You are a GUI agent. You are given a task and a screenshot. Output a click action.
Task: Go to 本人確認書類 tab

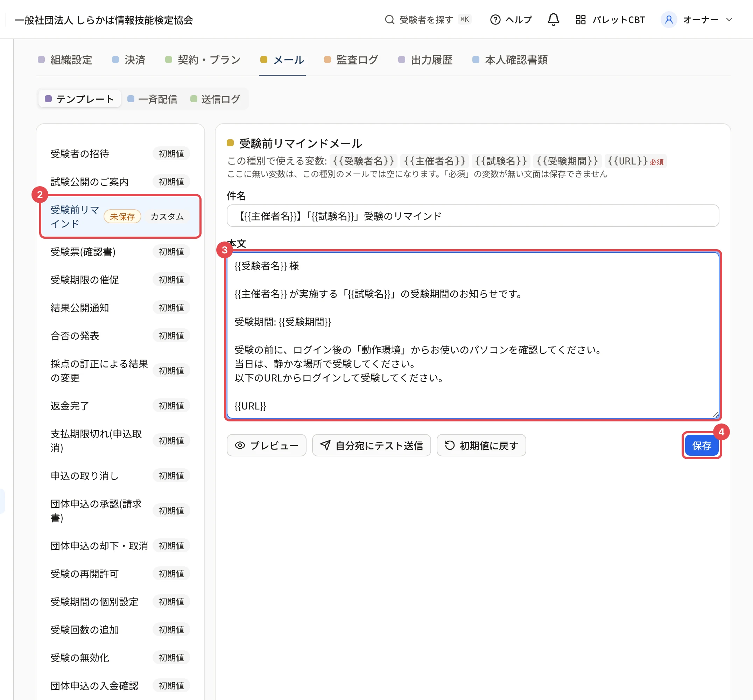tap(510, 60)
